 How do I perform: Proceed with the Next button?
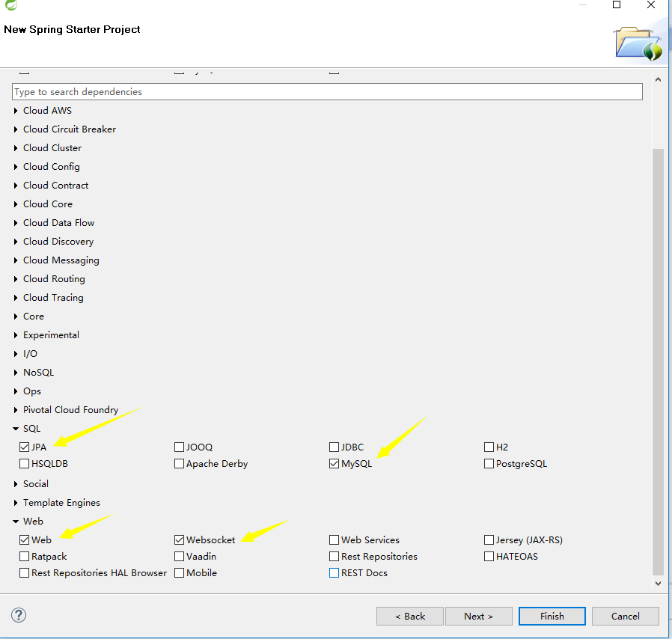coord(479,617)
